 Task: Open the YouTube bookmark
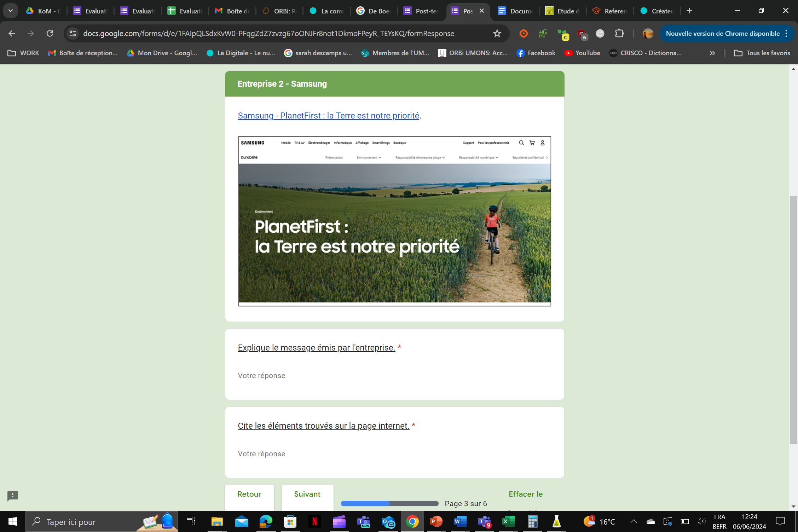(582, 53)
